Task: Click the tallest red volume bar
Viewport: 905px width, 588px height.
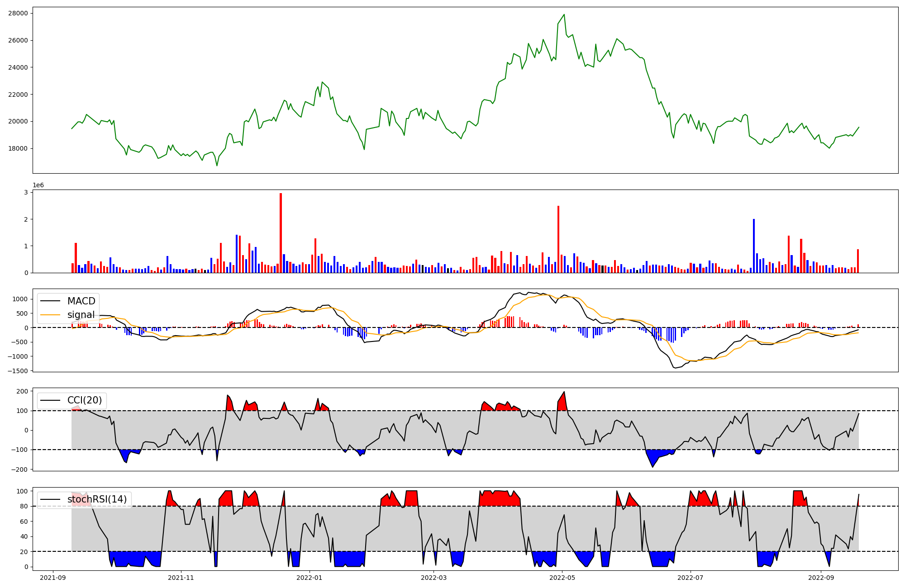Action: tap(281, 233)
